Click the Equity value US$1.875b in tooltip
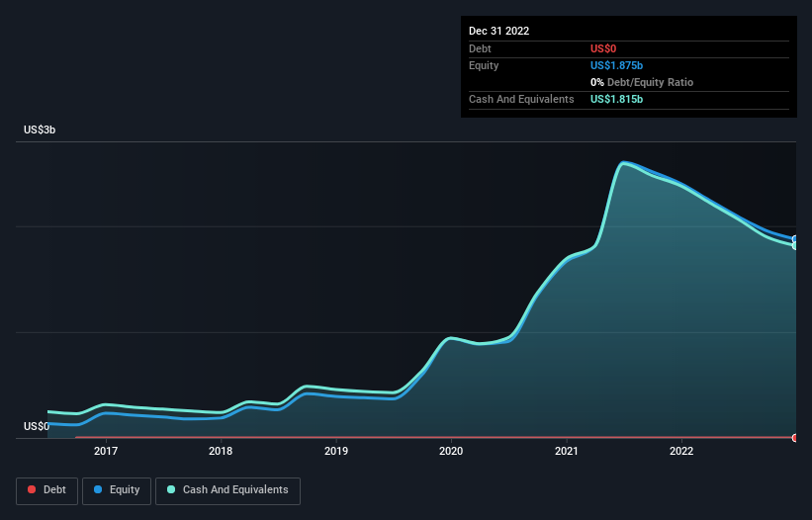 click(616, 65)
